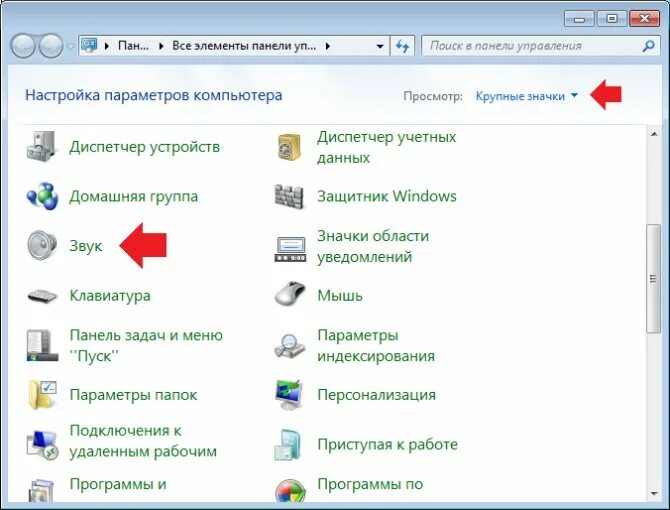Open Параметры папок link
Viewport: 670px width, 510px height.
133,395
